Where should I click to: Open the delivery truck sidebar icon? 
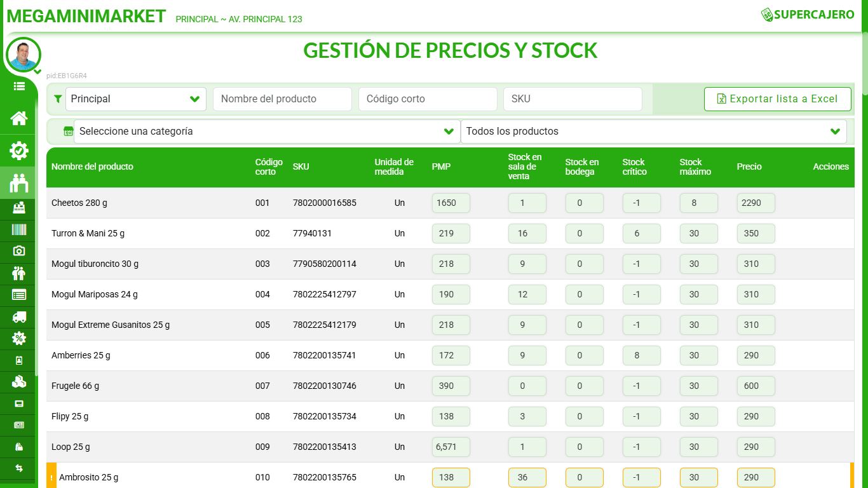pos(19,316)
